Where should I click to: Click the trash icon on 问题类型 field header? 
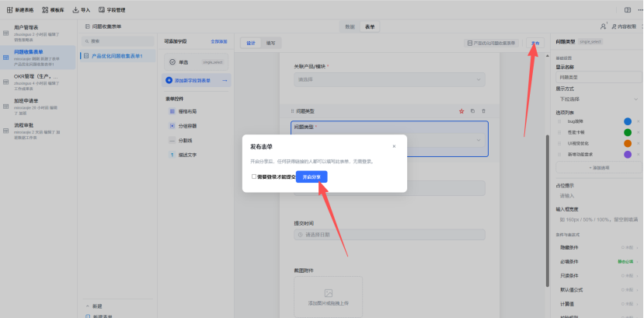[483, 111]
